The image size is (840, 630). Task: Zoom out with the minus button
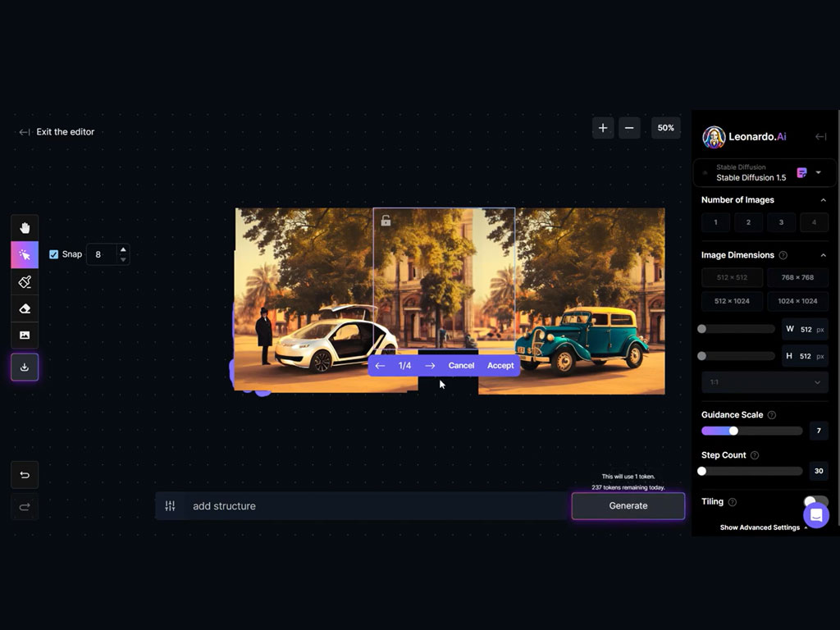point(629,128)
